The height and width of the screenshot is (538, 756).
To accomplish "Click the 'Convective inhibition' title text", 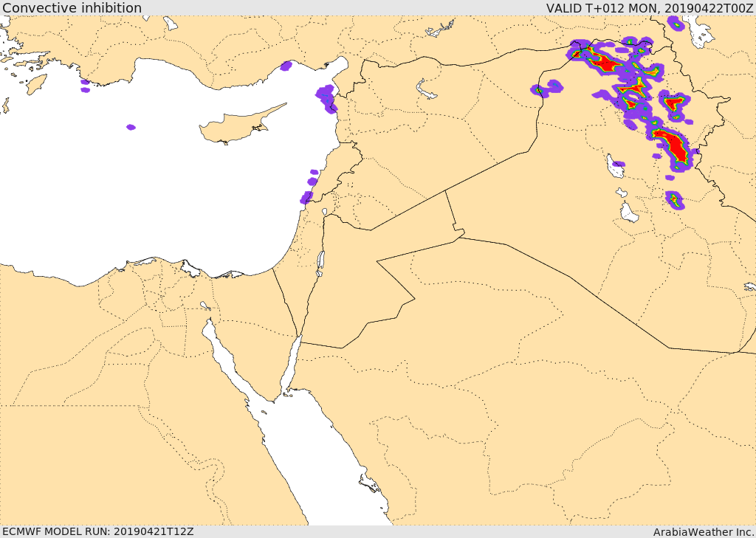I will point(72,7).
